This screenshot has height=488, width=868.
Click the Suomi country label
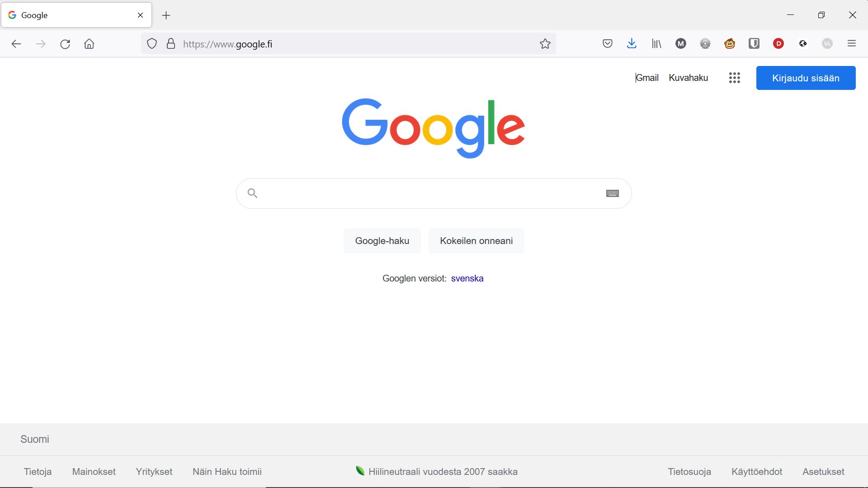pos(35,439)
